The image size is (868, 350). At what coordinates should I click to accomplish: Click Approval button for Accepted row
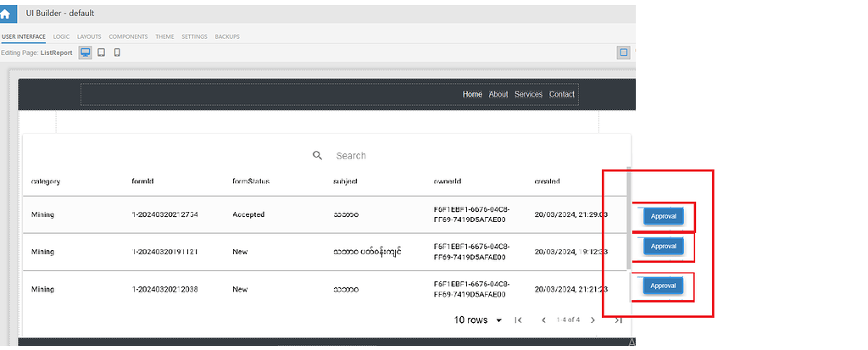point(663,217)
